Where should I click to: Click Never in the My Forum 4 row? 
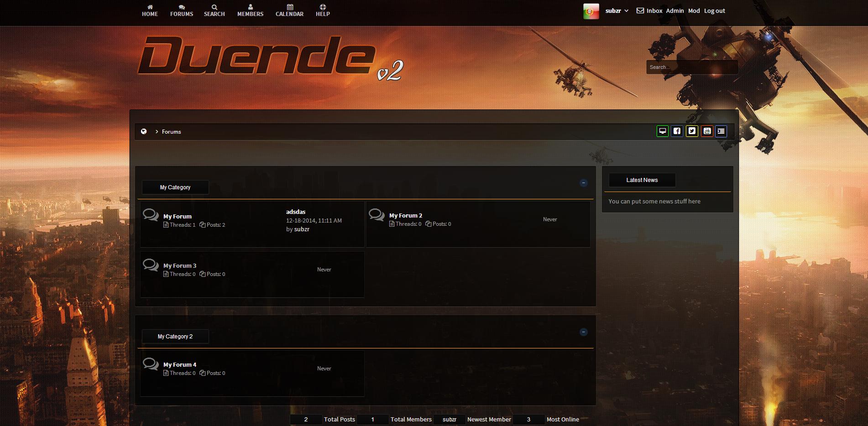click(324, 369)
